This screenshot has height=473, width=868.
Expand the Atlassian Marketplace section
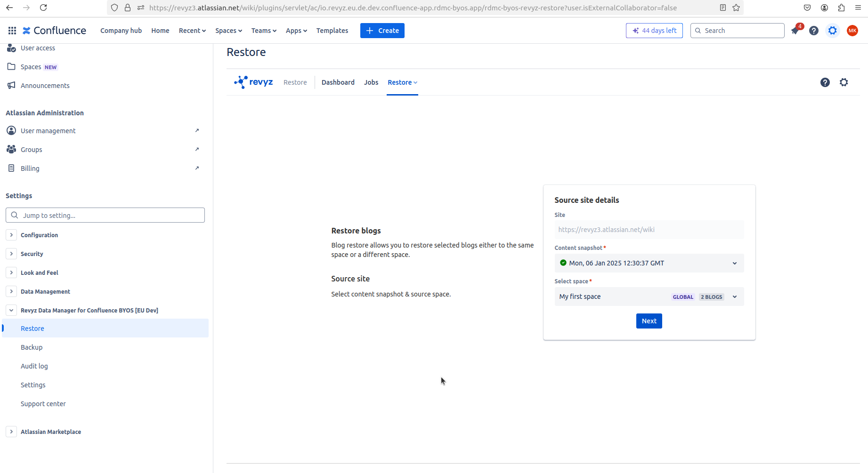coord(11,432)
